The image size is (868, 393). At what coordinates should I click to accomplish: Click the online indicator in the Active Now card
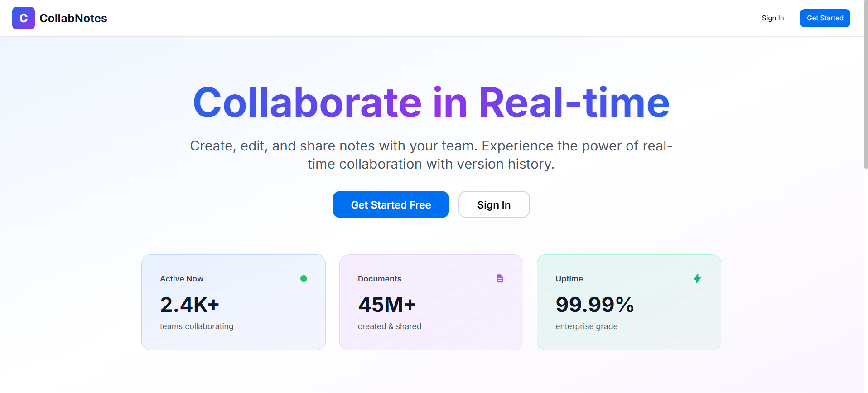pyautogui.click(x=304, y=278)
